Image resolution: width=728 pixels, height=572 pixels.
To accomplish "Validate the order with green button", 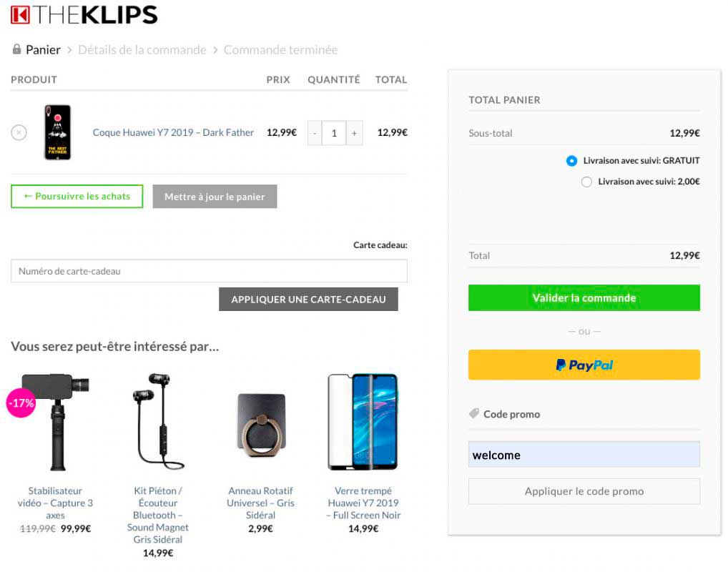I will 584,298.
